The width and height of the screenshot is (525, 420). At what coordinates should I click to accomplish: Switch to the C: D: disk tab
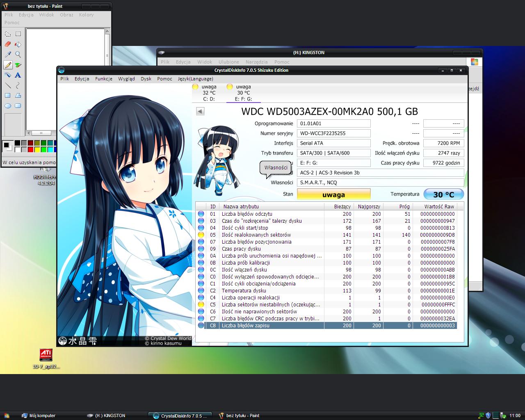pyautogui.click(x=209, y=93)
